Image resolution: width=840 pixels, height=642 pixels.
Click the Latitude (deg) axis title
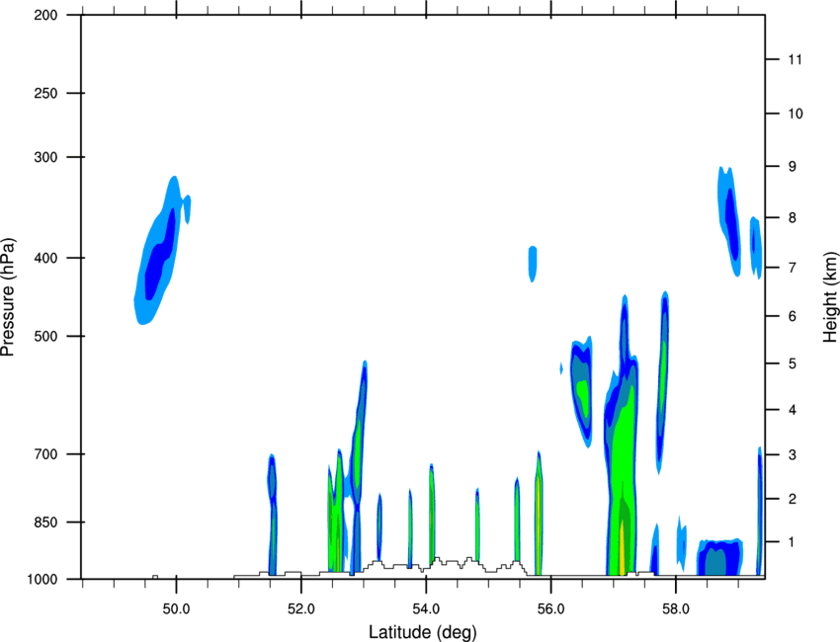[x=423, y=632]
